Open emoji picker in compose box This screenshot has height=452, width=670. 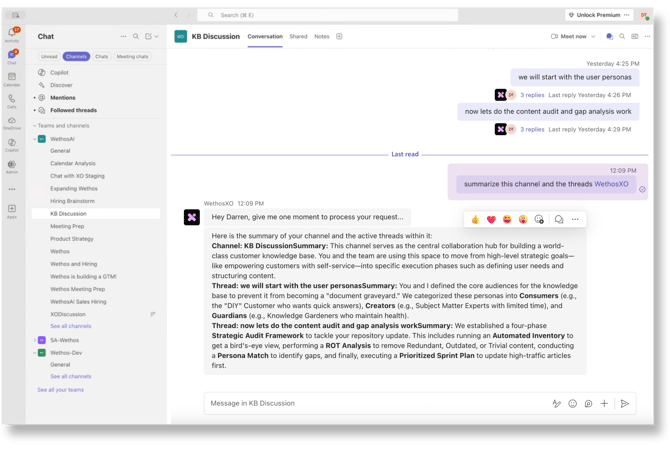coord(572,403)
